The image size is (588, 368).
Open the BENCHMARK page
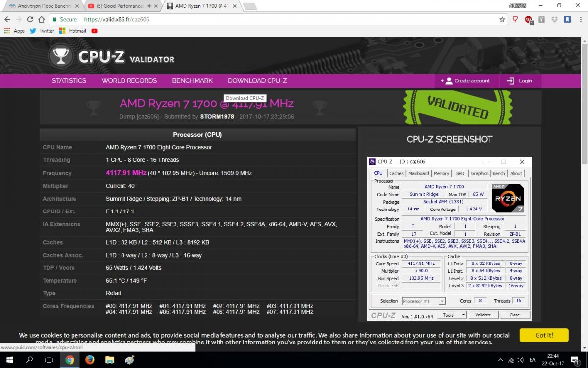pos(193,80)
